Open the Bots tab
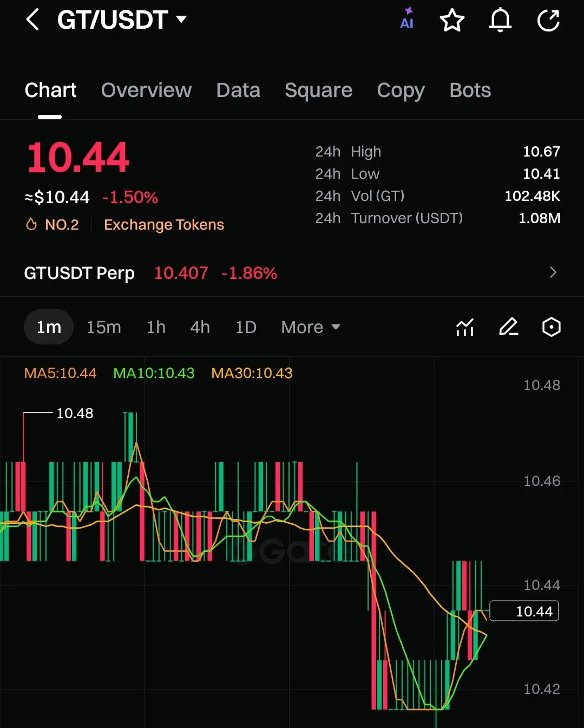This screenshot has width=584, height=728. (x=470, y=90)
